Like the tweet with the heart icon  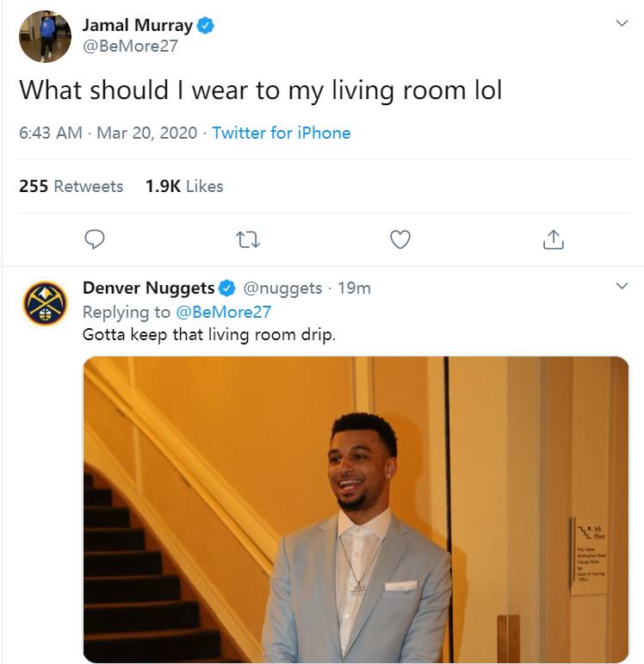pos(399,239)
